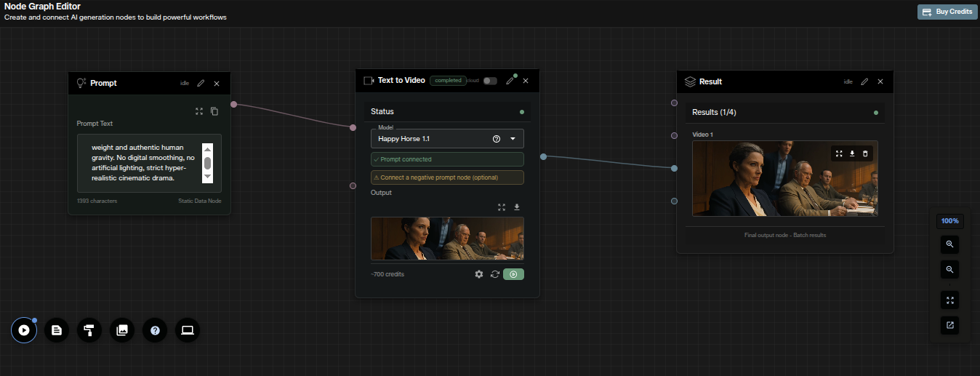Image resolution: width=980 pixels, height=376 pixels.
Task: Click the negative prompt input connector
Action: point(353,185)
